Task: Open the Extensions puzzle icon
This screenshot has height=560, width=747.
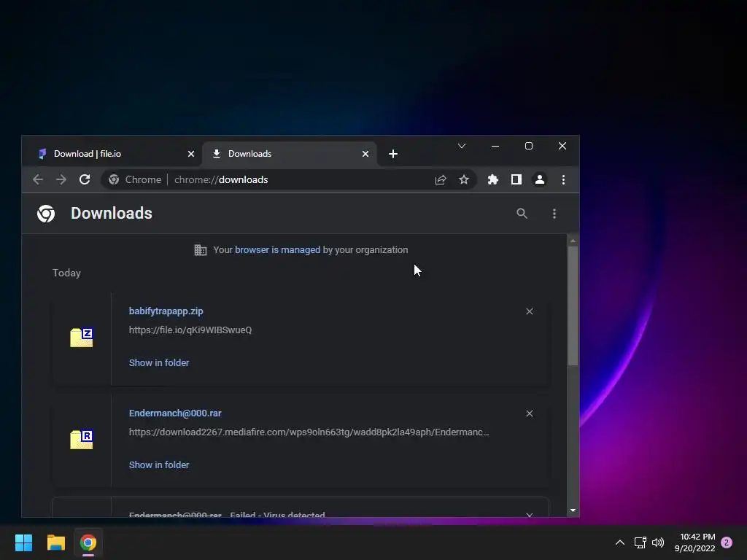Action: click(493, 179)
